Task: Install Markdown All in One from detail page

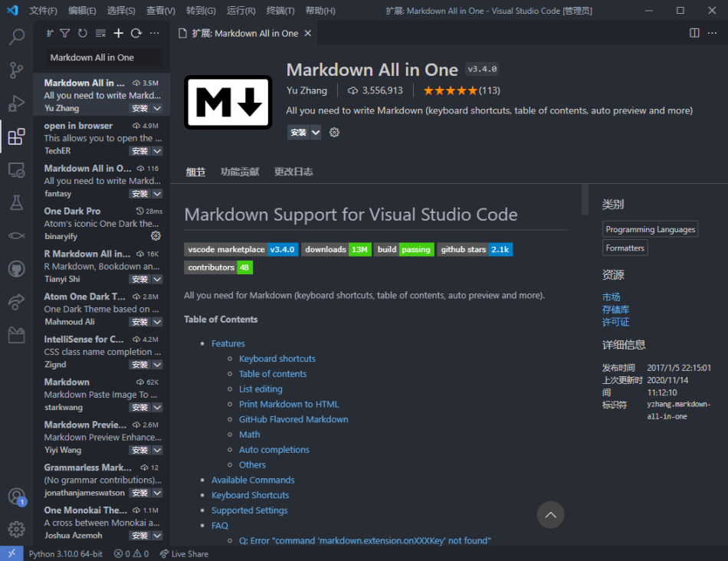Action: click(299, 133)
